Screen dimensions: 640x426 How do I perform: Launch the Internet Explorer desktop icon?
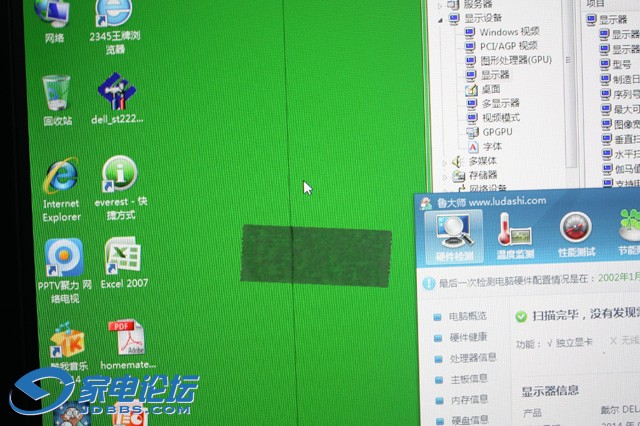pyautogui.click(x=61, y=190)
